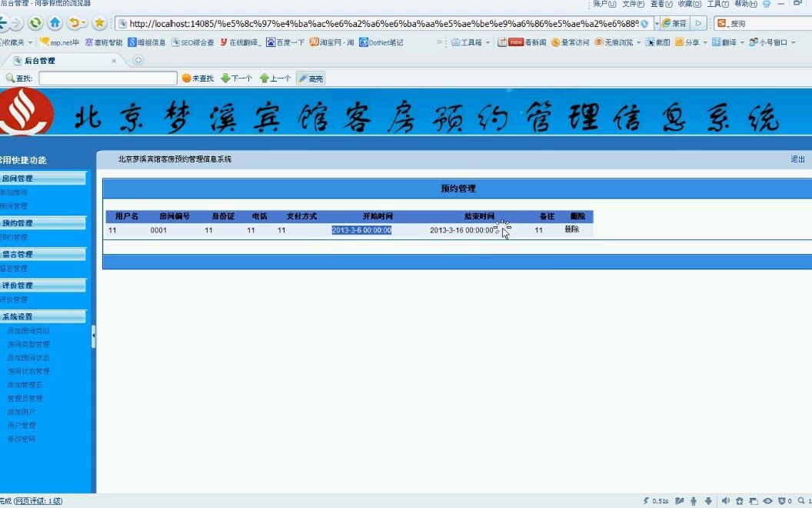This screenshot has width=812, height=508.
Task: Collapse the sidebar using the edge chevron
Action: coord(94,336)
